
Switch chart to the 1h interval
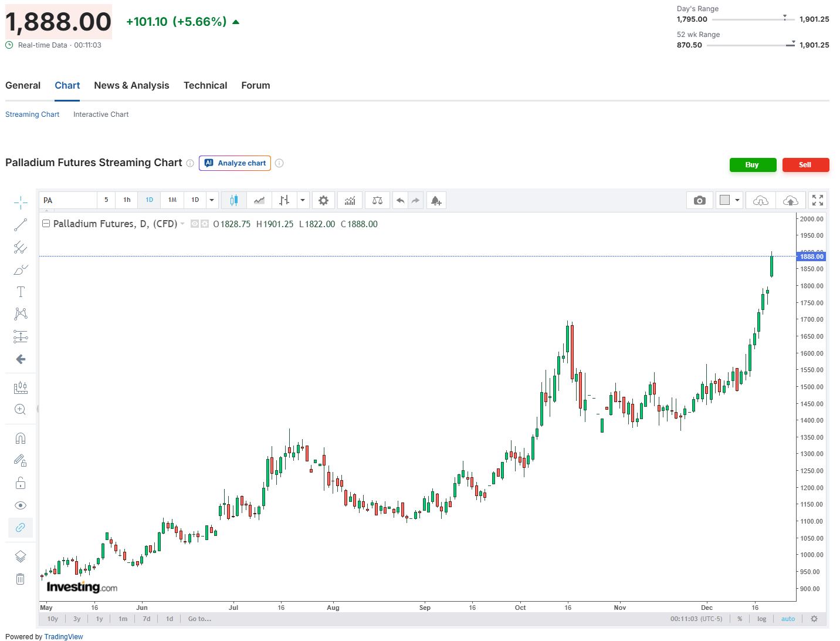click(x=127, y=200)
